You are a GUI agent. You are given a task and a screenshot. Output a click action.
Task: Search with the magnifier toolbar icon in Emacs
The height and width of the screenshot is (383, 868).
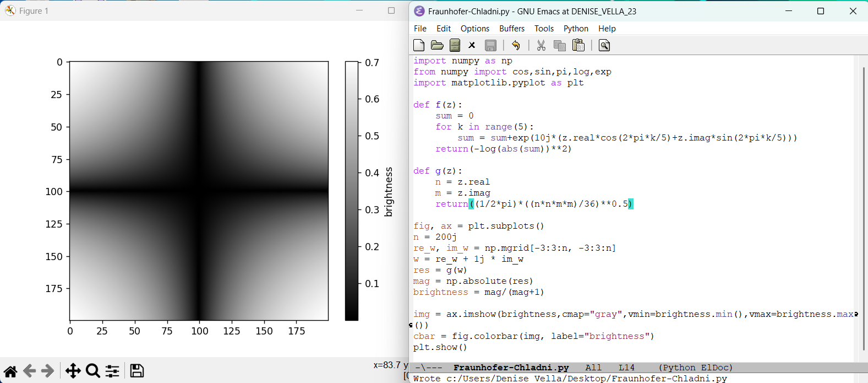pos(604,45)
